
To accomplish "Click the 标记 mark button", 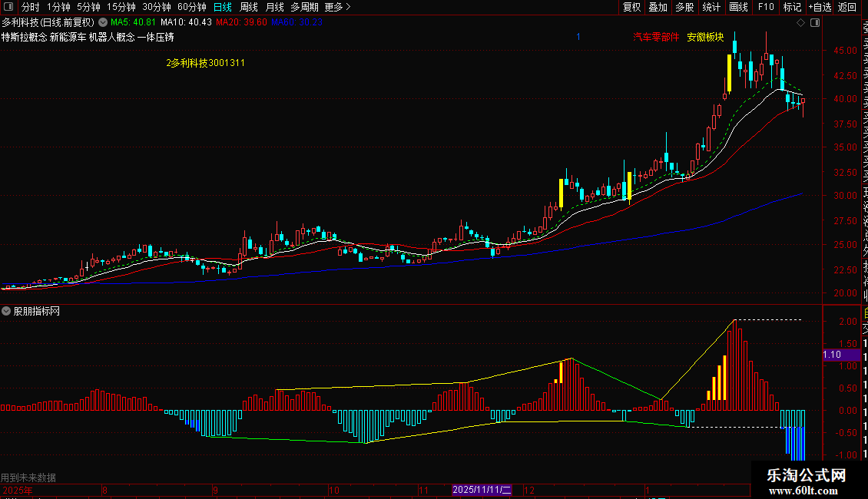I will pos(792,7).
